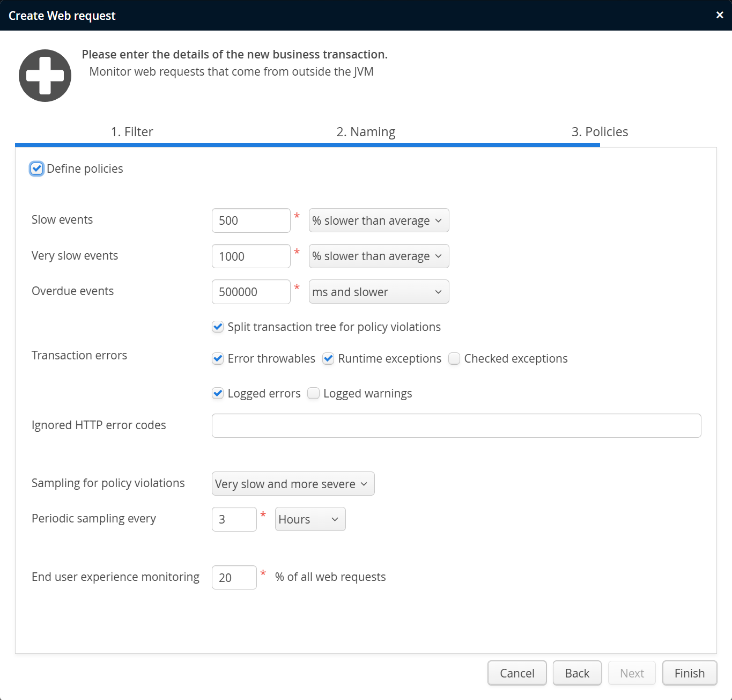
Task: Click the large plus icon in header
Action: pyautogui.click(x=45, y=76)
